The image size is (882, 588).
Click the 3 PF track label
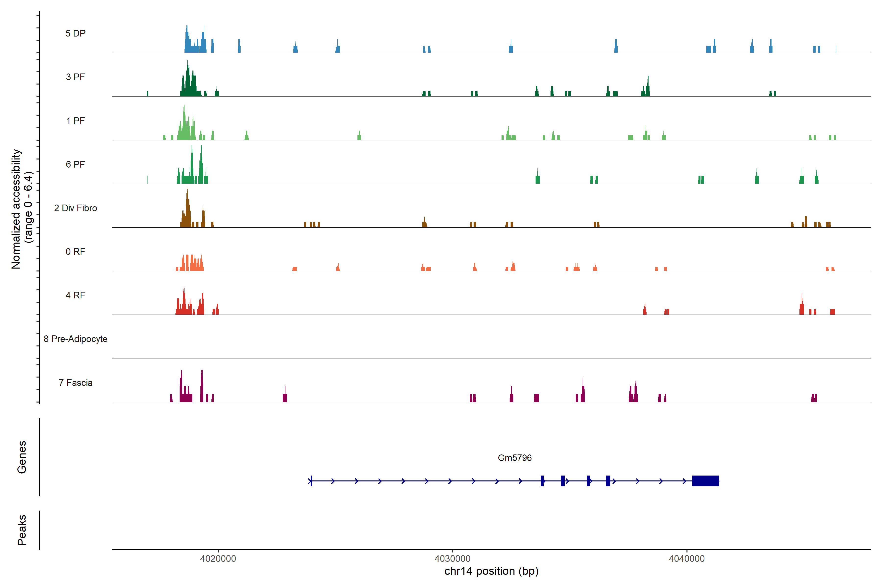75,77
